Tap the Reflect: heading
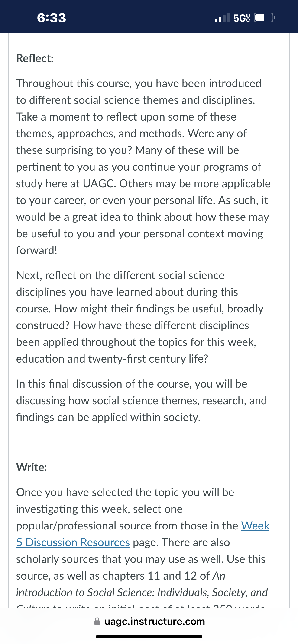 pyautogui.click(x=35, y=58)
